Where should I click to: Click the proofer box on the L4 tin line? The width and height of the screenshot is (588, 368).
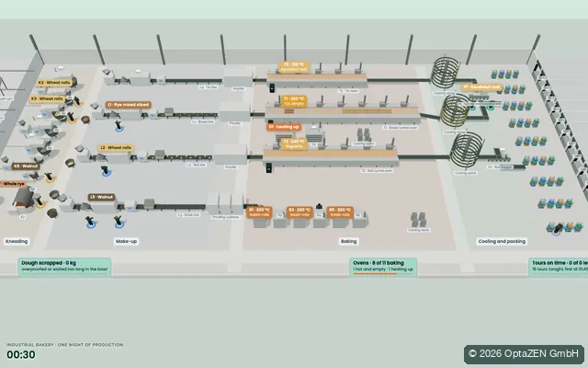(x=238, y=77)
